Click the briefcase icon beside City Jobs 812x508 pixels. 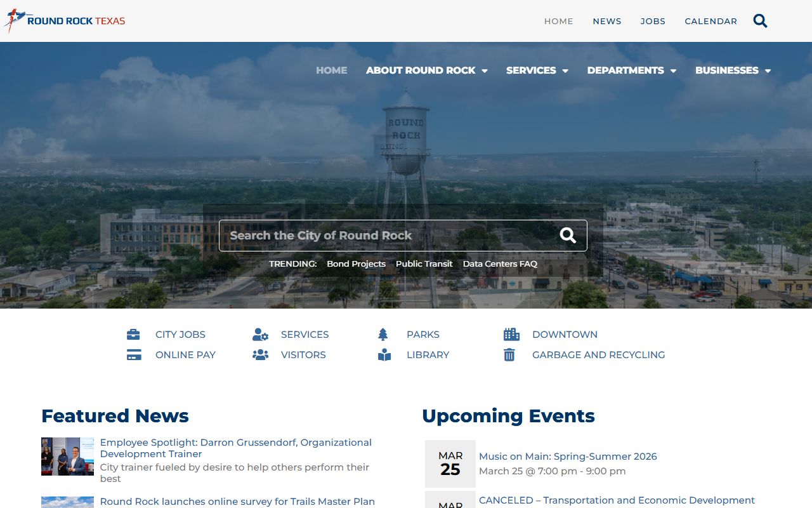click(133, 335)
